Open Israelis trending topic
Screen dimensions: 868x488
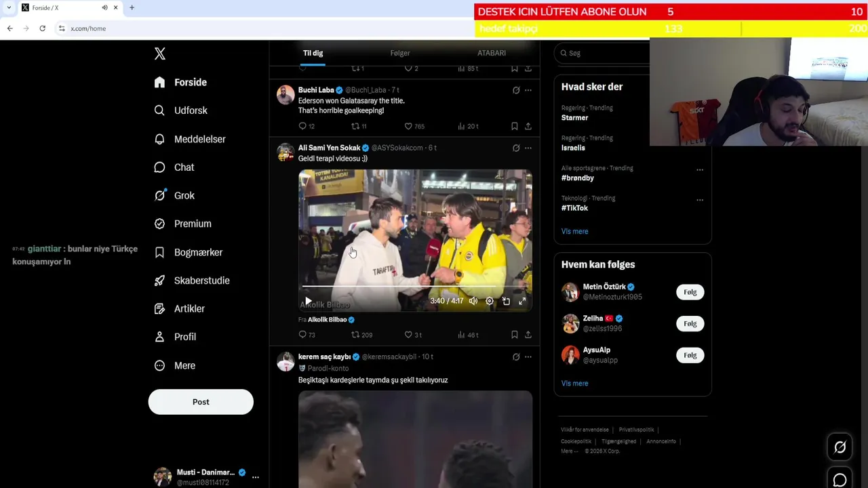tap(573, 148)
